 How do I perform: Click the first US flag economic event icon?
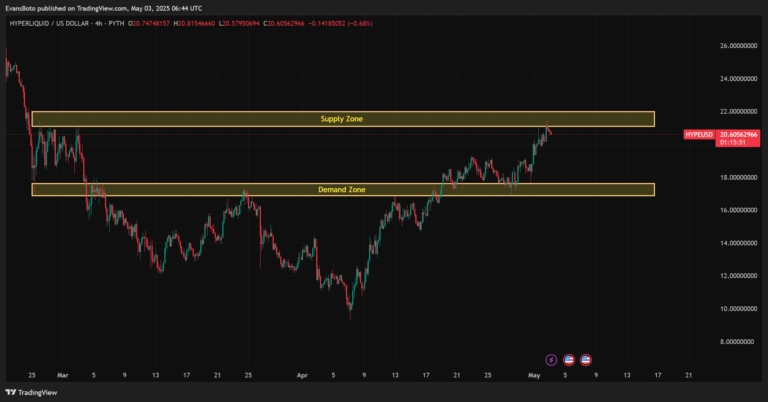568,358
